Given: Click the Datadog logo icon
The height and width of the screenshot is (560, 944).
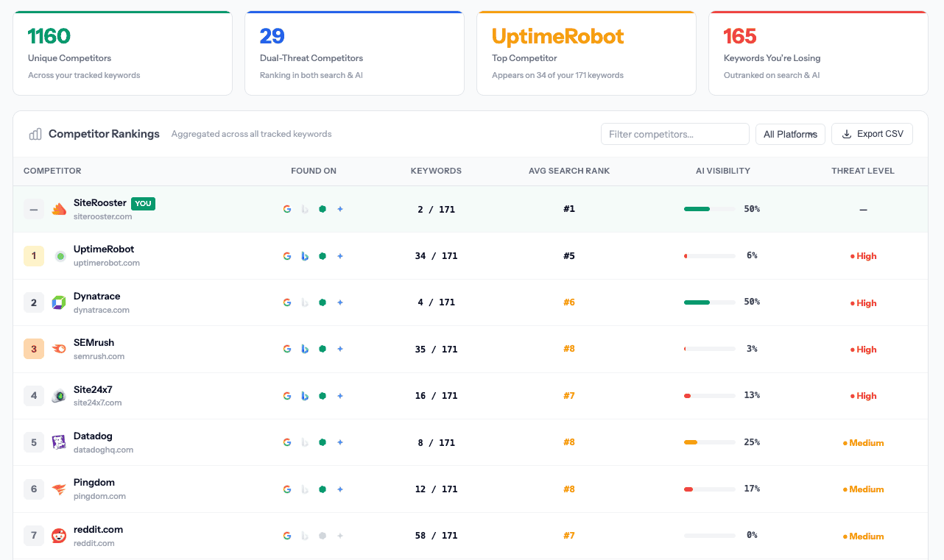Looking at the screenshot, I should tap(59, 442).
